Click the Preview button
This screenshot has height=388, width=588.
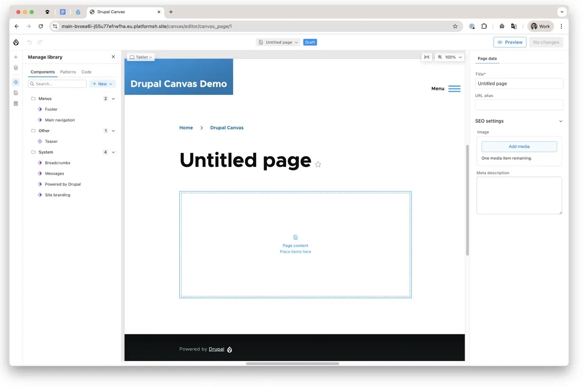point(510,42)
